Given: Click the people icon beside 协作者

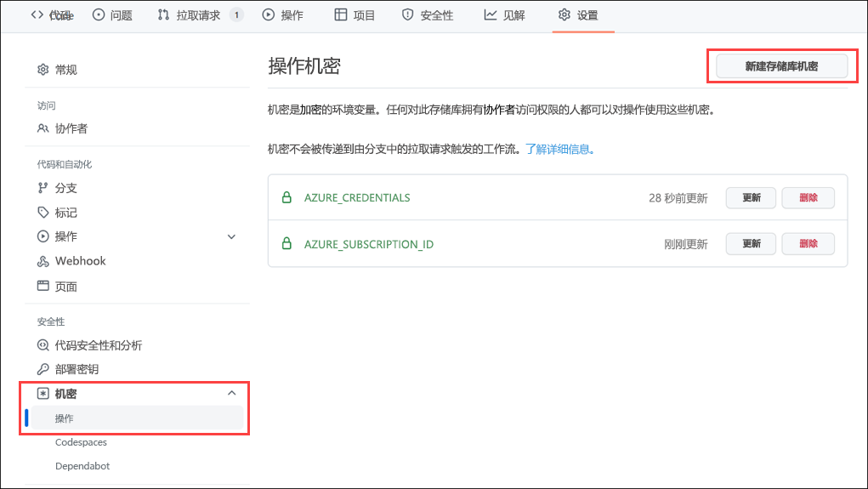Looking at the screenshot, I should click(x=43, y=128).
